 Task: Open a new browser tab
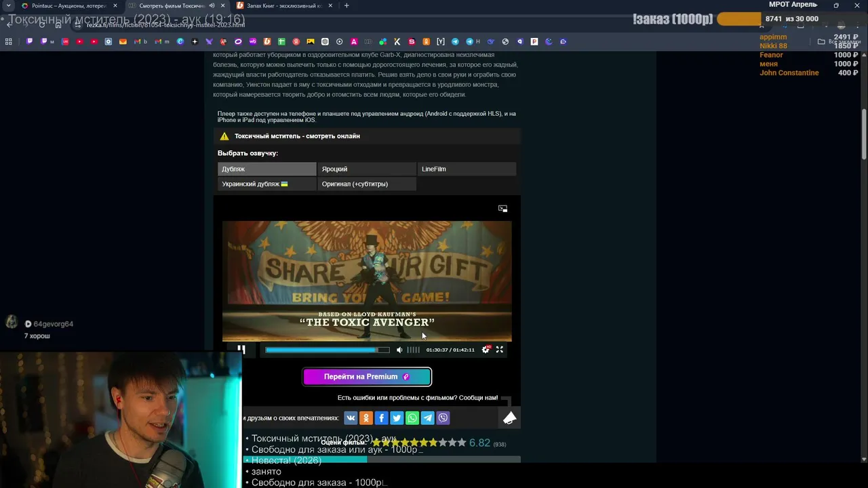[347, 5]
